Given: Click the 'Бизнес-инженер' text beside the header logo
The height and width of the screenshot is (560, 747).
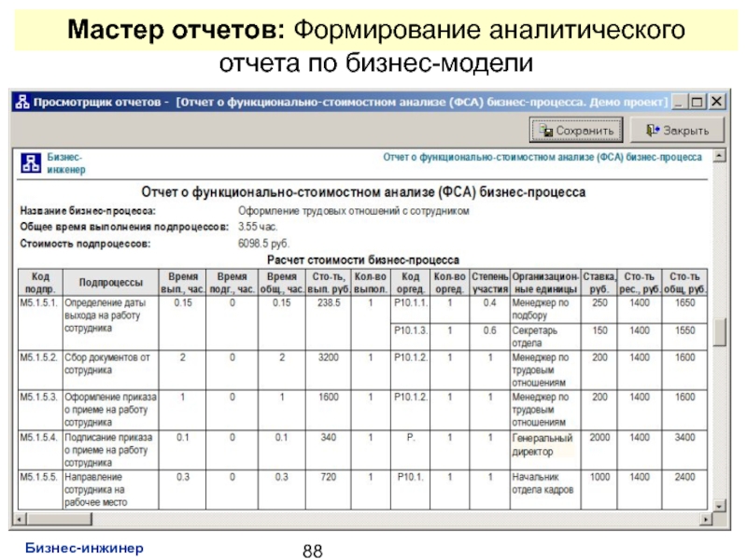Looking at the screenshot, I should (65, 163).
